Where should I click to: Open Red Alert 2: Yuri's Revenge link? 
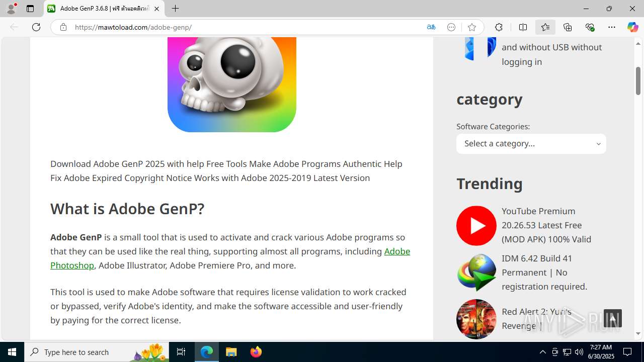[536, 319]
